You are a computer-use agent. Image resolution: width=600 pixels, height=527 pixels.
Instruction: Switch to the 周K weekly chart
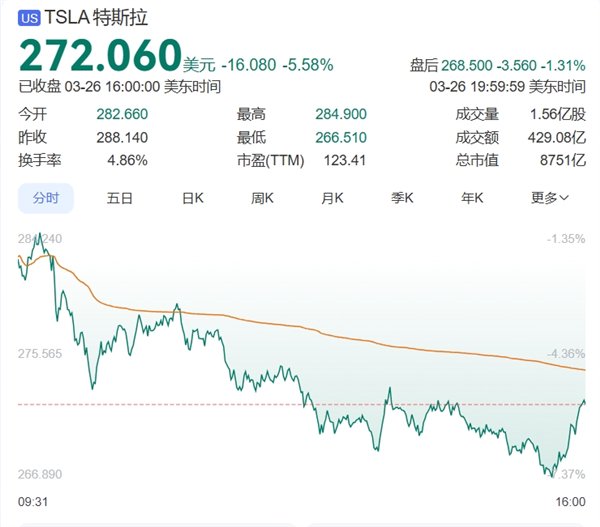point(262,198)
